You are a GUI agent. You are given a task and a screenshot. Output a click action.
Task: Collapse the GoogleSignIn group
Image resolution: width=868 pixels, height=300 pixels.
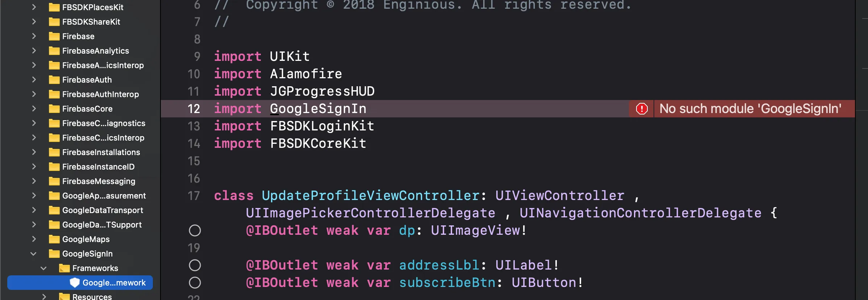click(x=33, y=254)
